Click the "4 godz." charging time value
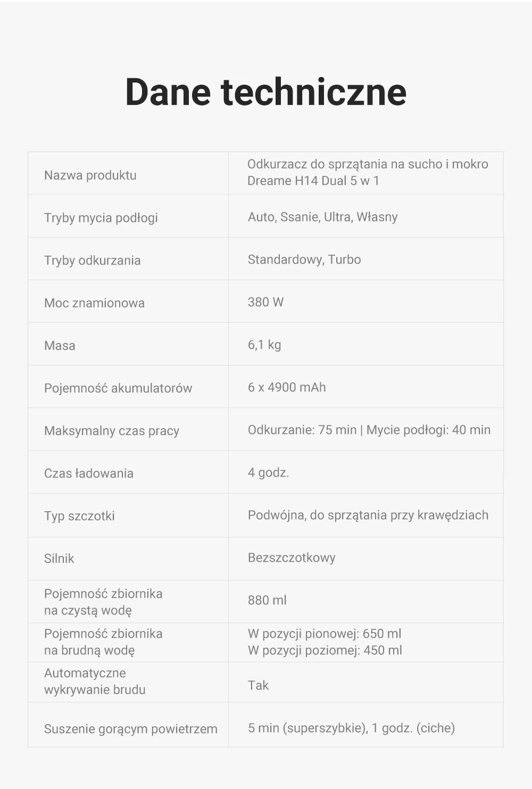Screen dimensions: 532x789 [x=268, y=472]
